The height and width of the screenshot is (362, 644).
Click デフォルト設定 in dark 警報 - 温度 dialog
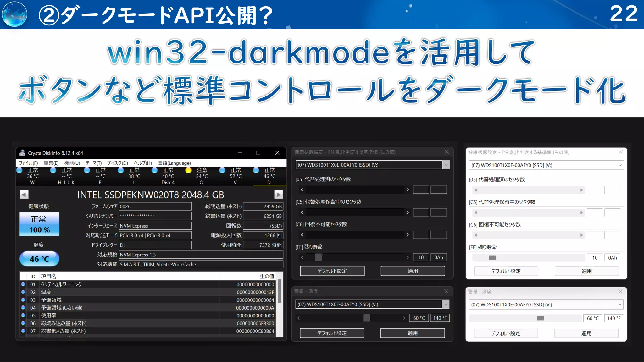coord(332,333)
